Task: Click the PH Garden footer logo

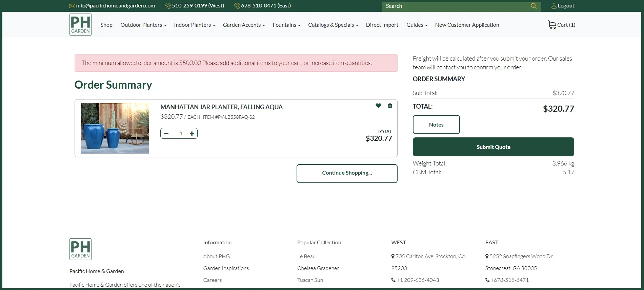Action: pos(80,249)
